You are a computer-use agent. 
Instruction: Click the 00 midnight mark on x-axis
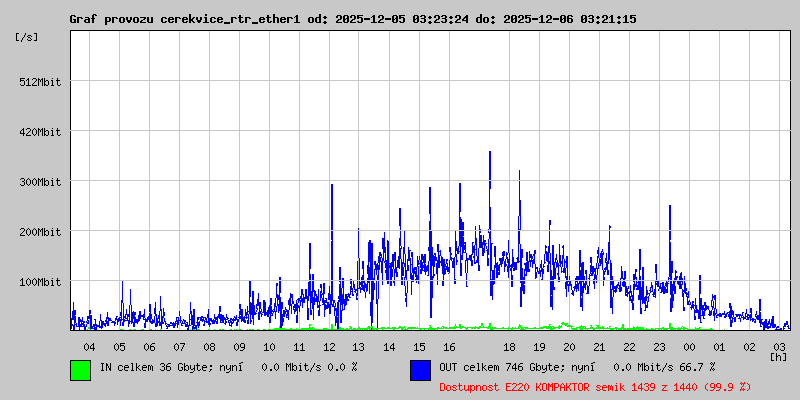coord(689,346)
